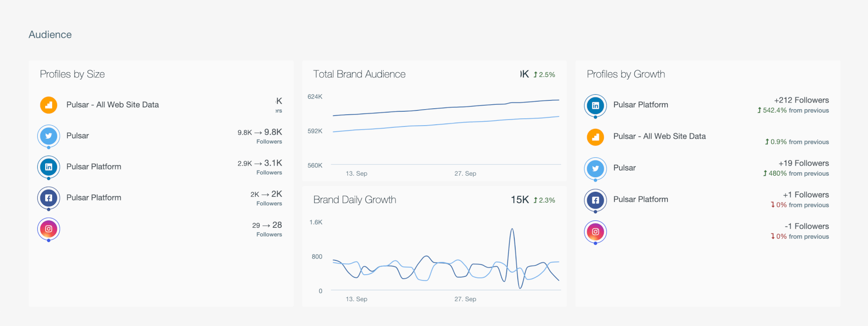Screen dimensions: 868x326
Task: Select Pulsar profile name in Profiles by Growth
Action: tap(624, 168)
